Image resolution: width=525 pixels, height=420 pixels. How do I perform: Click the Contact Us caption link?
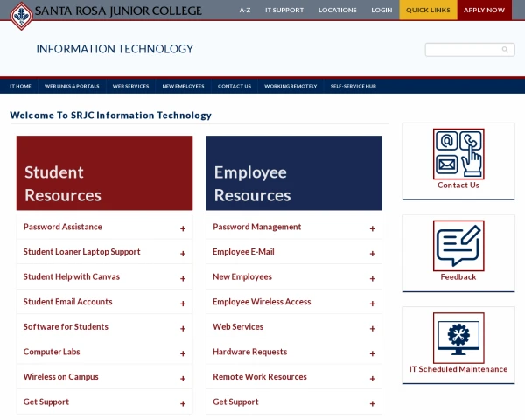(458, 185)
